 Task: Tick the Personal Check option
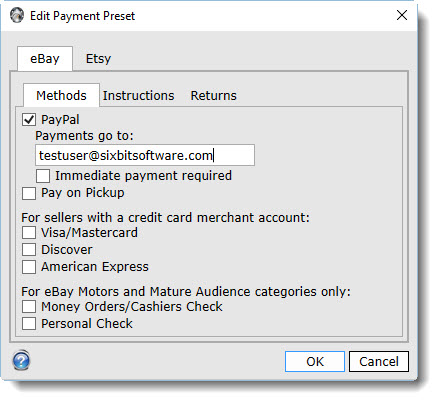[x=29, y=323]
